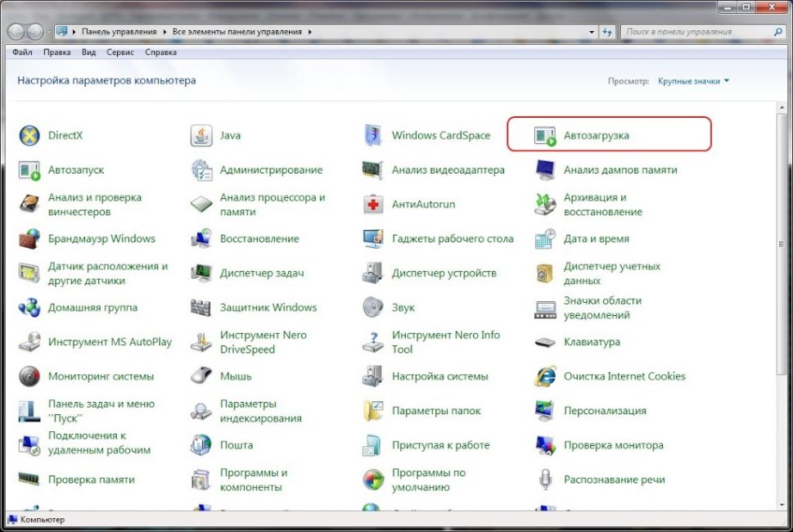Click the Back navigation button
This screenshot has width=793, height=532.
[16, 32]
